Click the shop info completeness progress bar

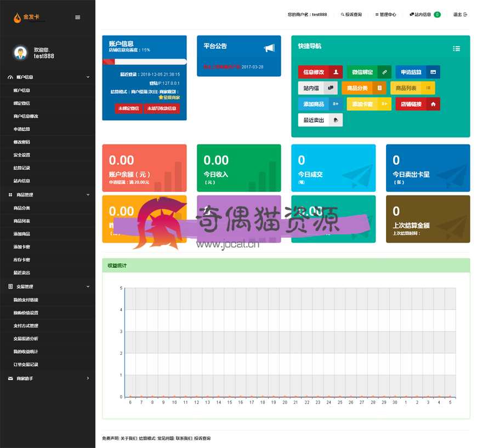[145, 62]
